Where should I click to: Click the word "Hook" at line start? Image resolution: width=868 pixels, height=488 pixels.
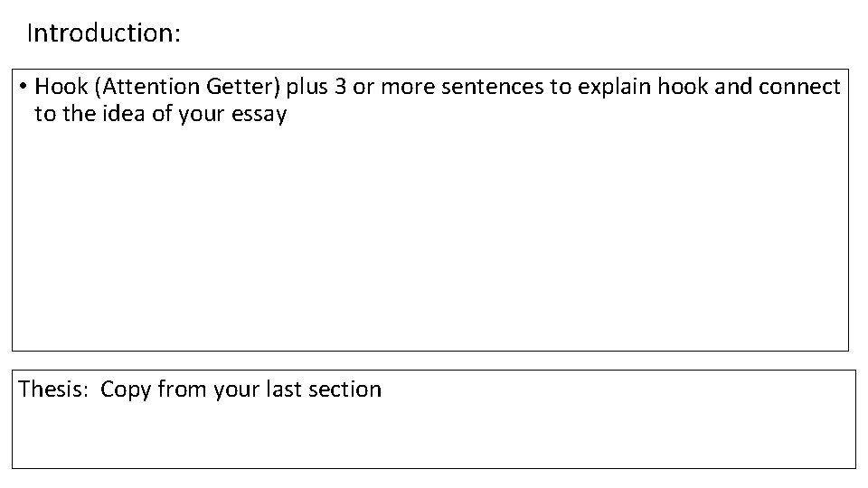pyautogui.click(x=61, y=87)
